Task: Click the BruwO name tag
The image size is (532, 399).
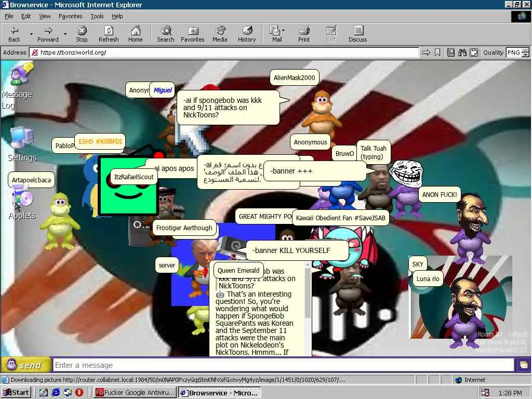Action: point(344,154)
